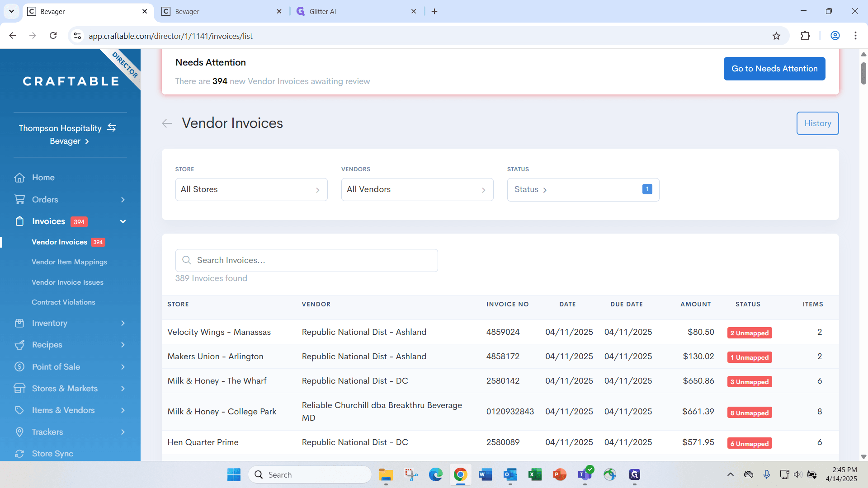Click the magnifier icon in Search Invoices

(186, 260)
